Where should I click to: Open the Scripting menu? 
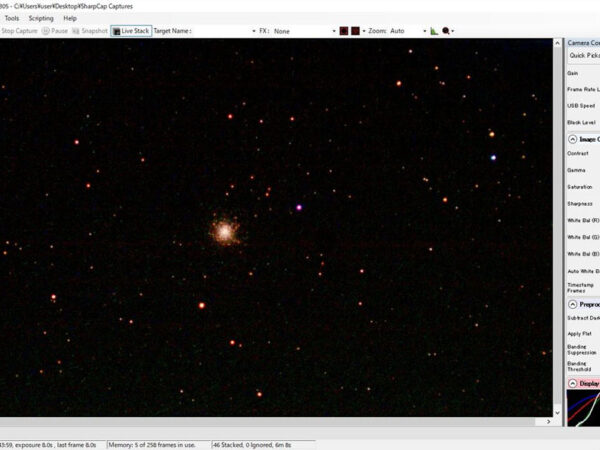coord(41,18)
